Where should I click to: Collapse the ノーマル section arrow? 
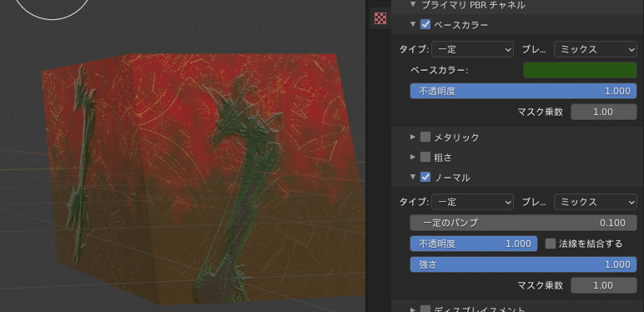(413, 177)
